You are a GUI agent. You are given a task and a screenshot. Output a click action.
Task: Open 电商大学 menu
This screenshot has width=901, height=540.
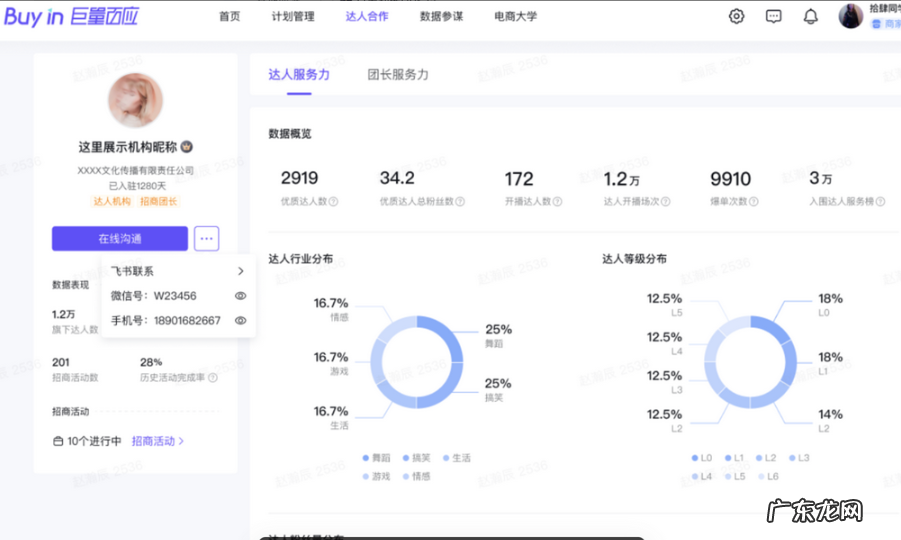point(515,17)
